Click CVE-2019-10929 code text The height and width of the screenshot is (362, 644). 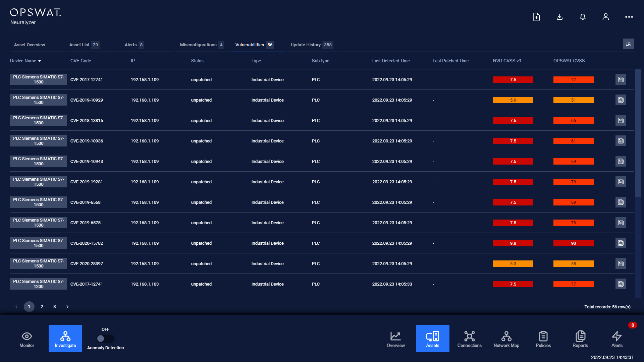coord(87,100)
